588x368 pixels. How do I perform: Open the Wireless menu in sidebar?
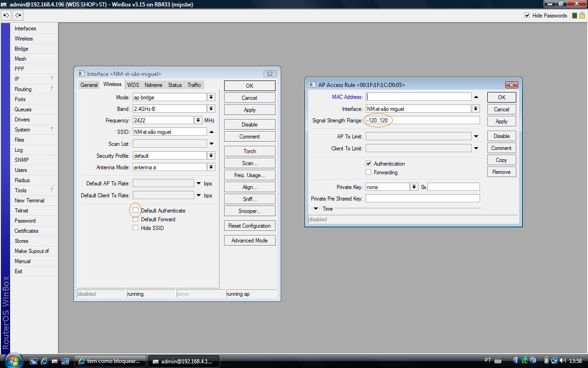point(24,39)
